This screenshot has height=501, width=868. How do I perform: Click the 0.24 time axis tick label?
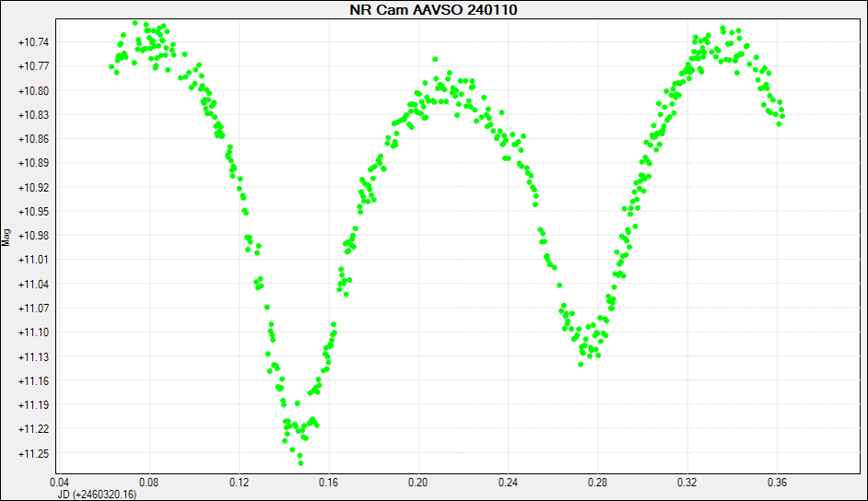(x=508, y=482)
